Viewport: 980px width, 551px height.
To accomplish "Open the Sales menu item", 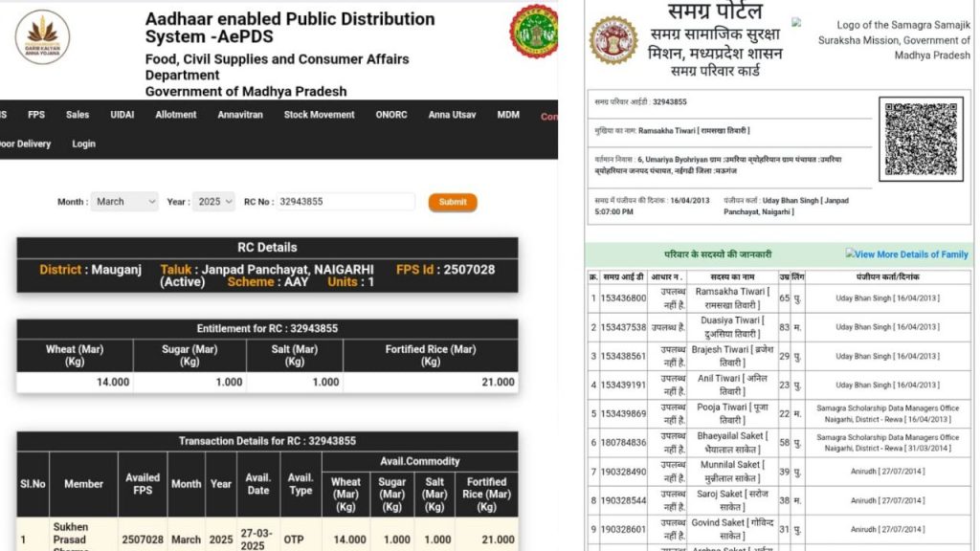I will (78, 115).
